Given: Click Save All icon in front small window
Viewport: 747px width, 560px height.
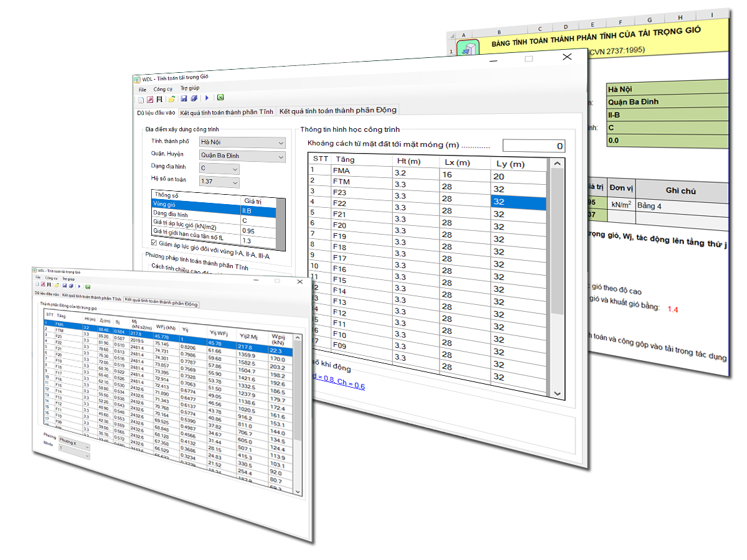Looking at the screenshot, I should pyautogui.click(x=71, y=286).
